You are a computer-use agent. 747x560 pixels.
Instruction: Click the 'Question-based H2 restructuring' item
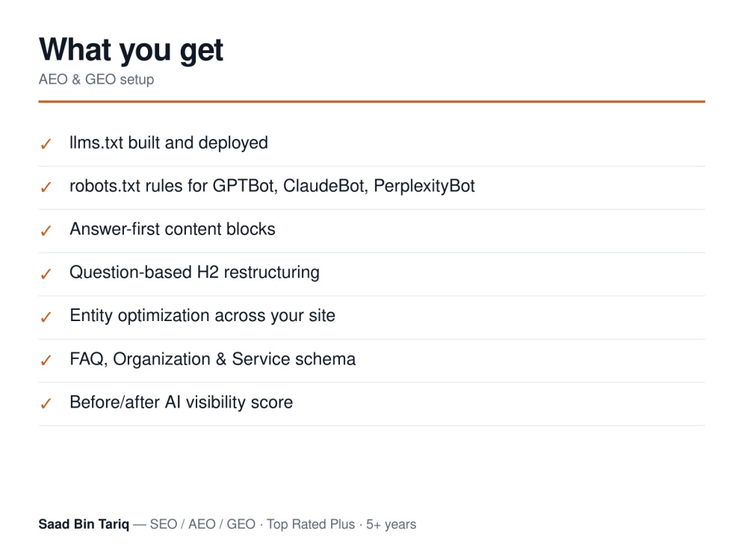[x=194, y=273]
